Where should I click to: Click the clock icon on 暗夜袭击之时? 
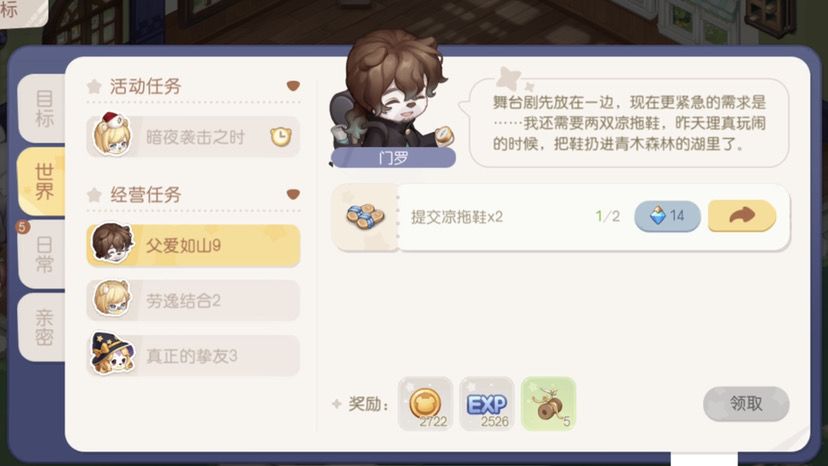[280, 137]
